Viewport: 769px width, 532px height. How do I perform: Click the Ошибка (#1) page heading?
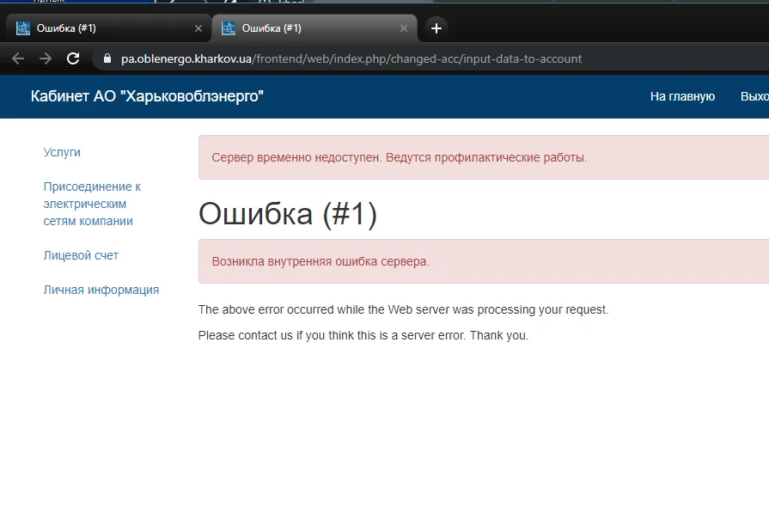click(287, 214)
